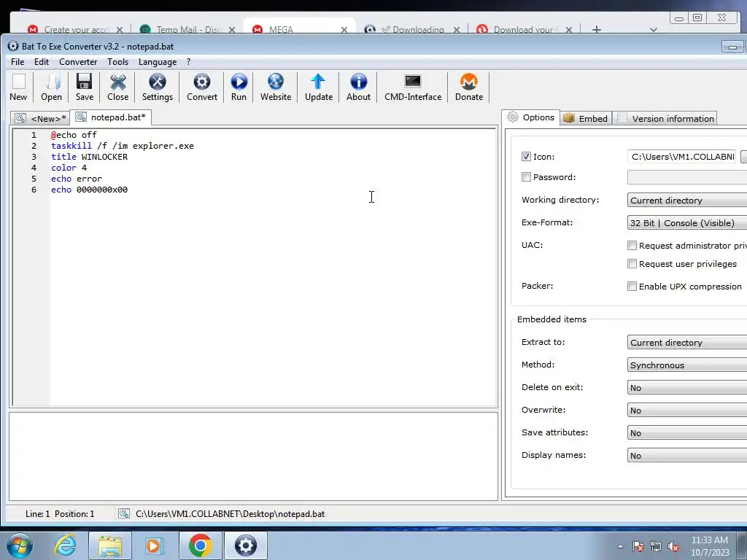The image size is (747, 560).
Task: Close current file via Close toolbar icon
Action: (117, 87)
